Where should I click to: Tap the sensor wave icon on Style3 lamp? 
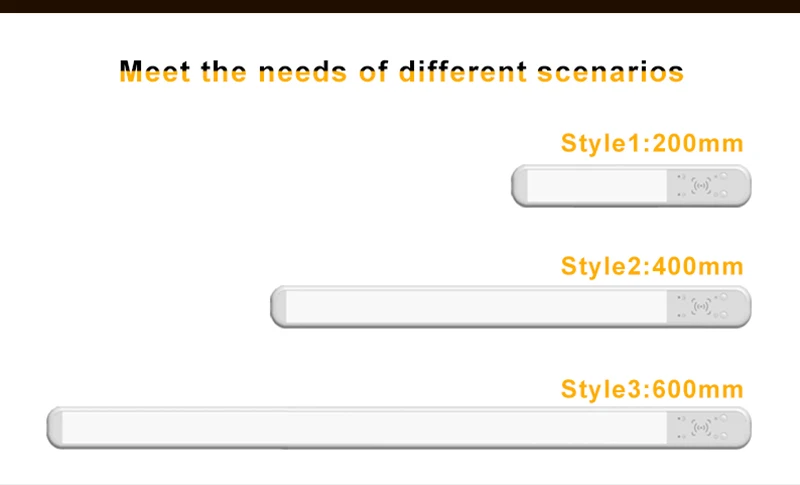[x=701, y=427]
